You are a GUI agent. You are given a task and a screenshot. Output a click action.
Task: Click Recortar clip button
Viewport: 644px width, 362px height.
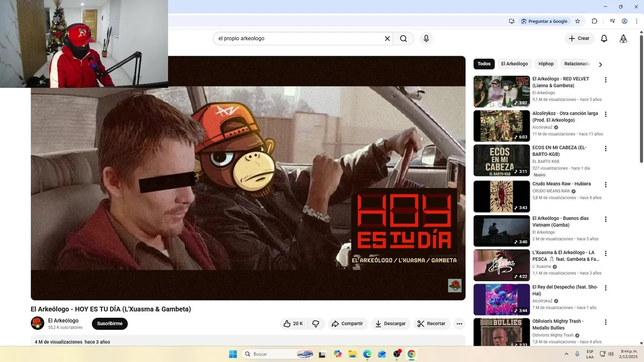click(432, 324)
